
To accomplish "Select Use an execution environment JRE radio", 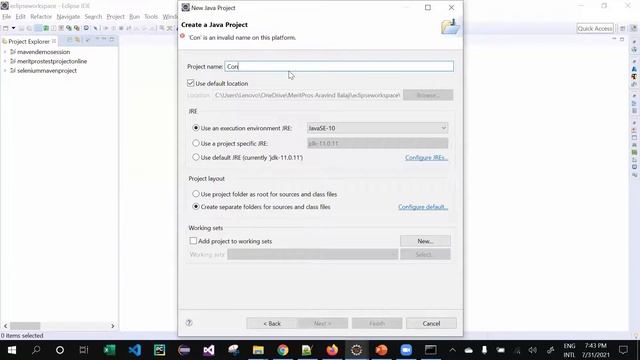I will (x=196, y=128).
